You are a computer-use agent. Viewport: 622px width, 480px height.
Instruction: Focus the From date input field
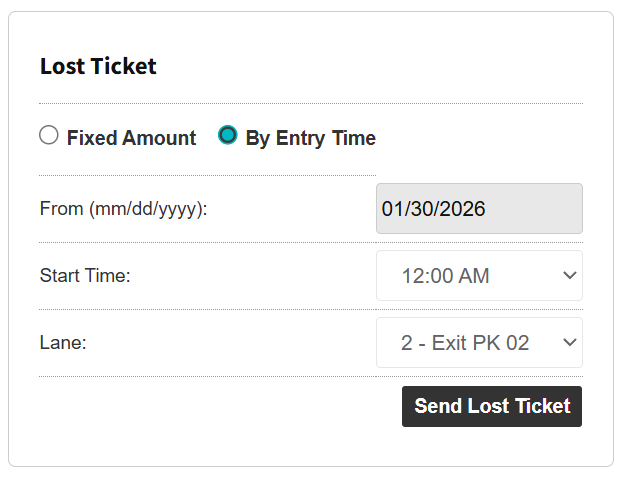click(479, 209)
